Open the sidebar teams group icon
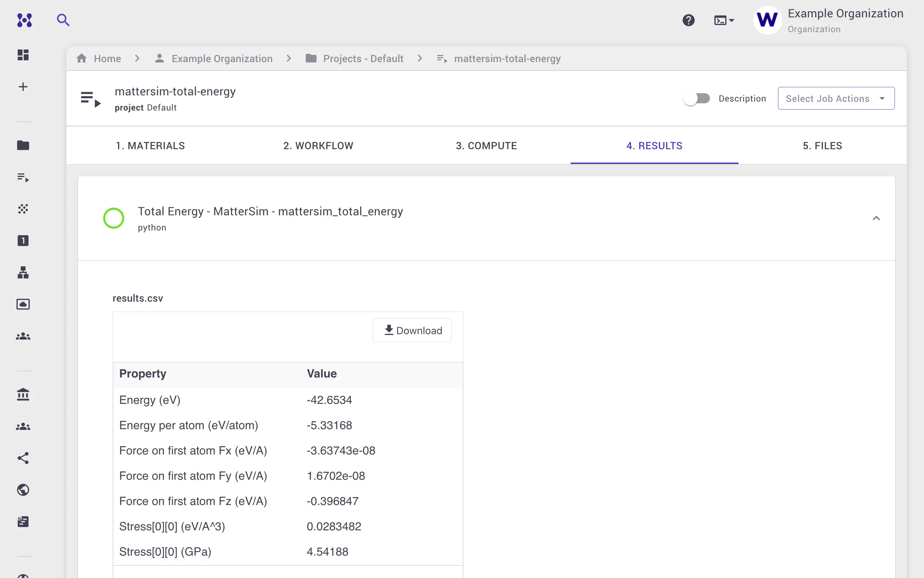Image resolution: width=924 pixels, height=578 pixels. coord(23,336)
